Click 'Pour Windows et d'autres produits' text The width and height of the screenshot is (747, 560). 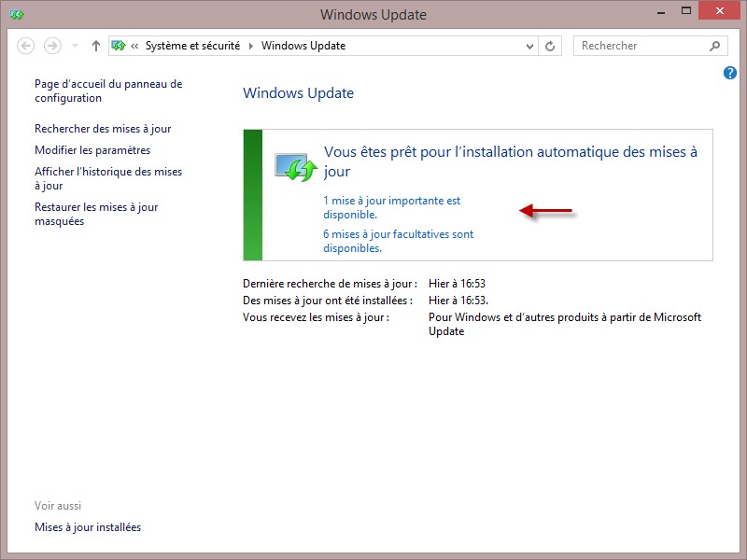pyautogui.click(x=565, y=324)
